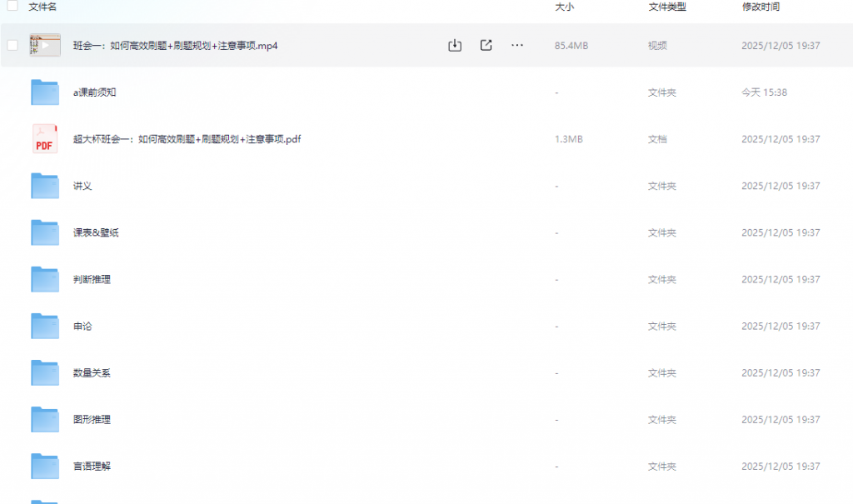Click the folder icon of 课表&壁纸
This screenshot has width=853, height=504.
[x=44, y=232]
